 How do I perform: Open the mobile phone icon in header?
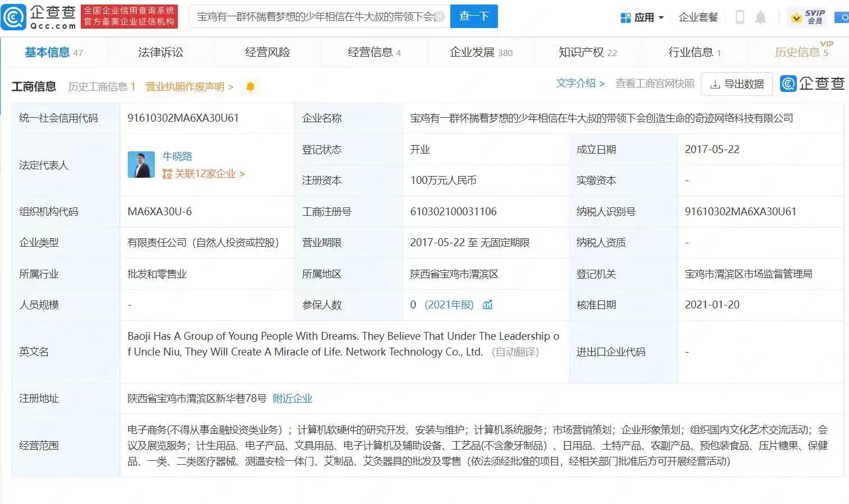740,17
